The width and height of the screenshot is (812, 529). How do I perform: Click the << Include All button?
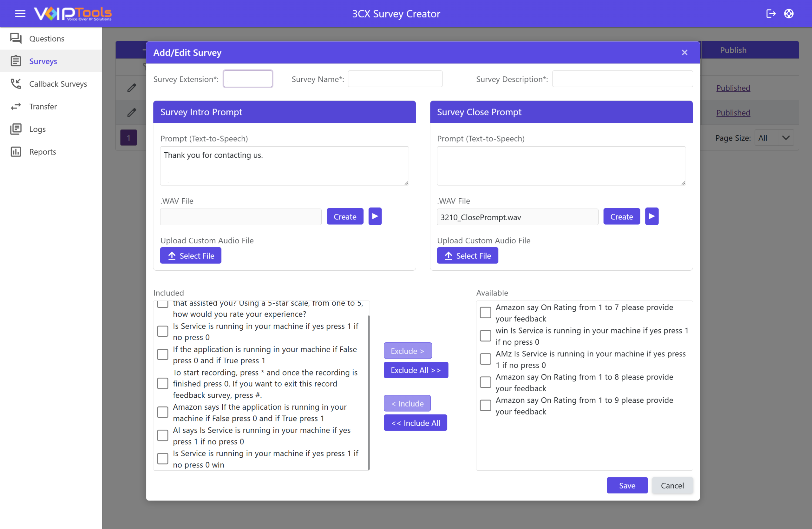416,423
